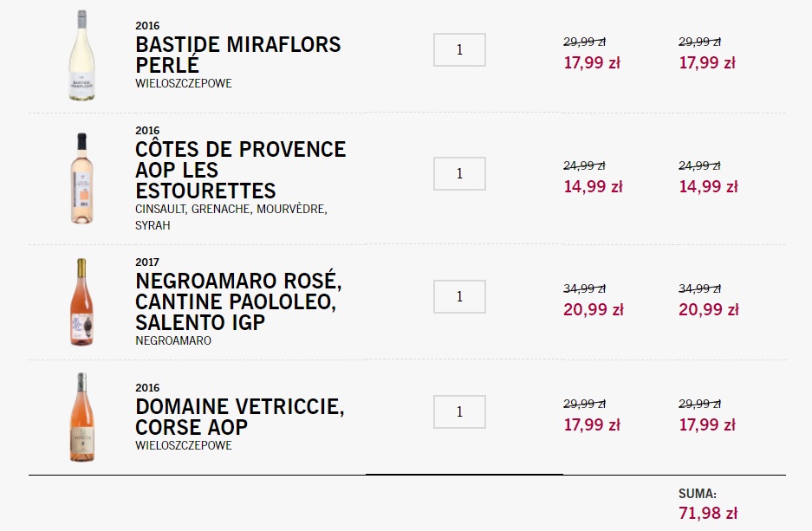Screen dimensions: 812x531
Task: Click quantity field for Bastide Miraflors Perlé
Action: click(x=459, y=49)
